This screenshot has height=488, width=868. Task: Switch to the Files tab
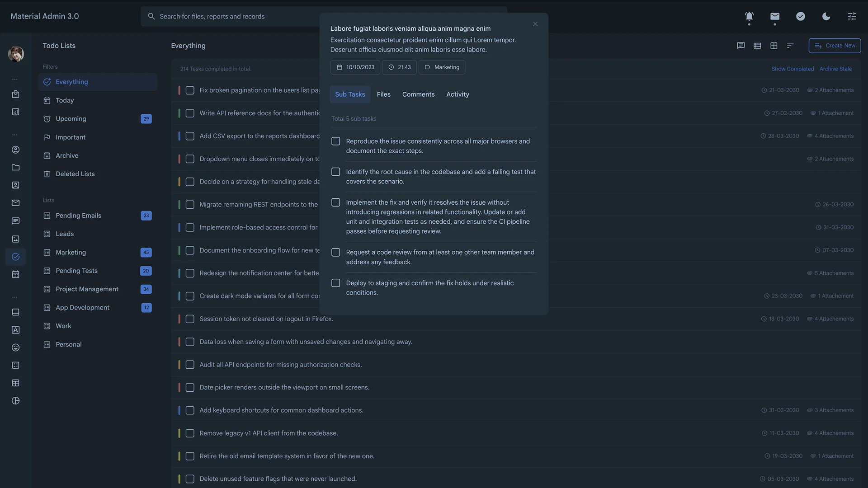(x=383, y=94)
